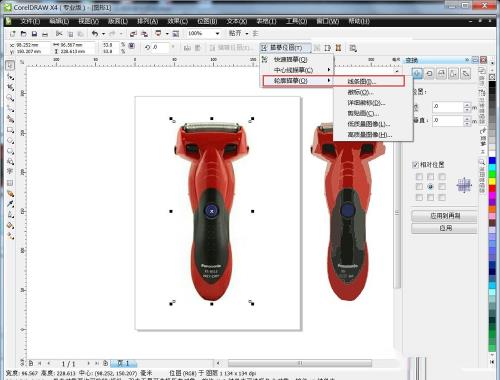Click the 应用到再制 button
The height and width of the screenshot is (380, 500).
(x=444, y=216)
